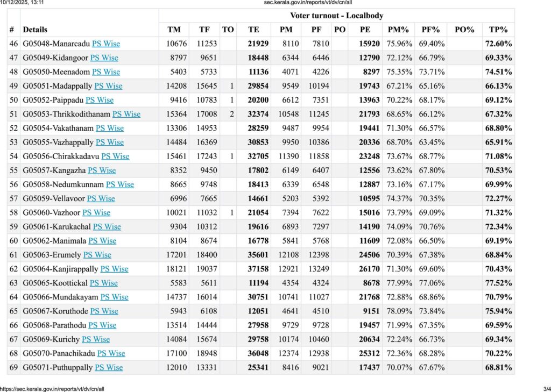Click Kanjirappally PS Wise link
Image resolution: width=551 pixels, height=392 pixels.
pyautogui.click(x=114, y=269)
